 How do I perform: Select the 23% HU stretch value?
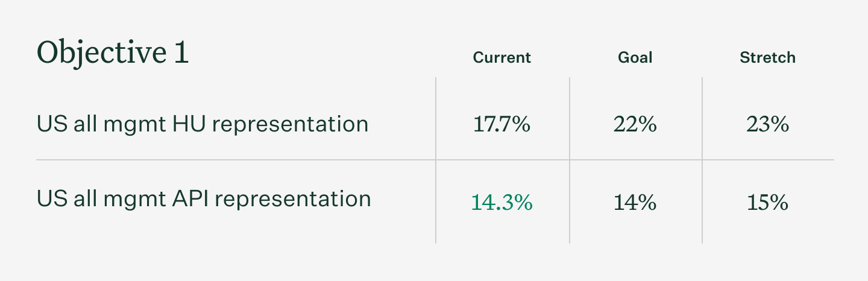tap(767, 125)
